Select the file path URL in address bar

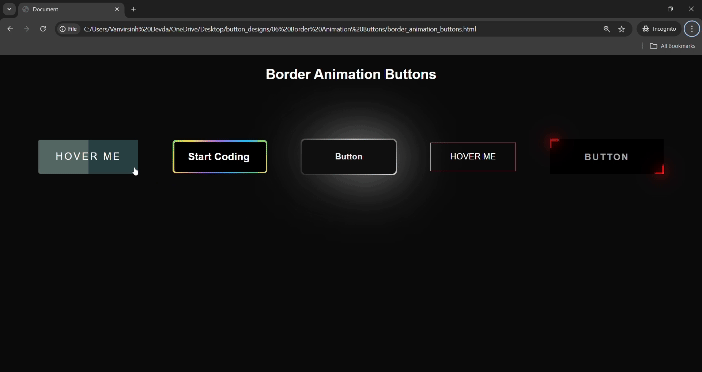pos(280,29)
